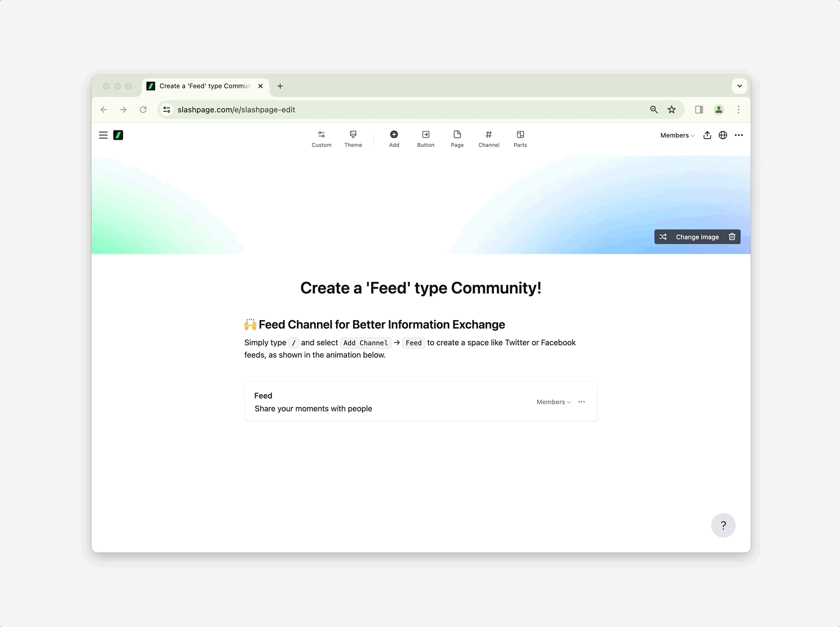840x627 pixels.
Task: Add a new Page
Action: 457,139
